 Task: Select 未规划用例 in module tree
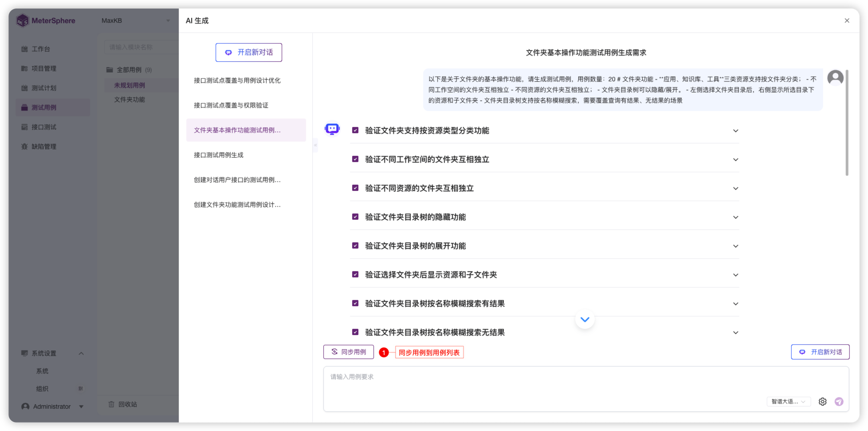pos(130,85)
